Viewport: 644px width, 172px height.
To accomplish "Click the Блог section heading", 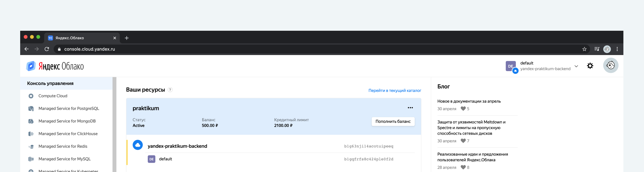I will [444, 87].
